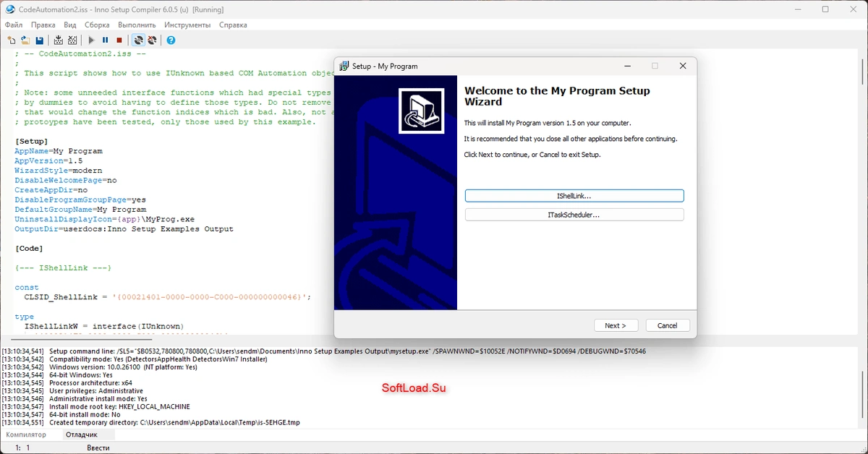Screen dimensions: 868x454
Task: Click the IShellLink... button
Action: tap(574, 196)
